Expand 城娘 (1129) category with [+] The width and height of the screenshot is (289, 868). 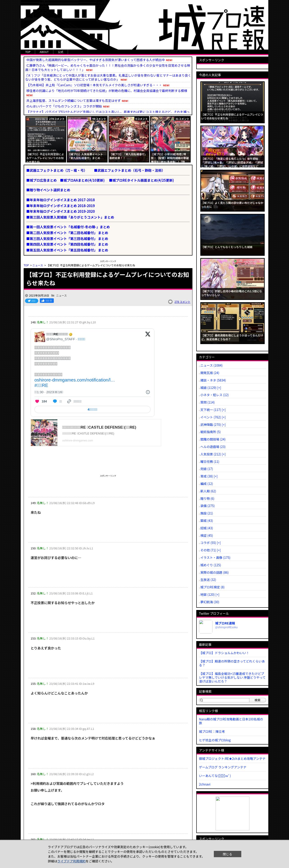tap(219, 388)
